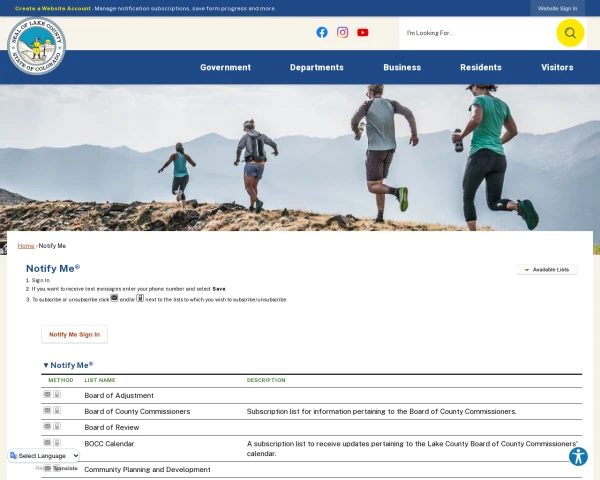Toggle email subscription for Board of County Commissioners
600x480 pixels.
47,410
